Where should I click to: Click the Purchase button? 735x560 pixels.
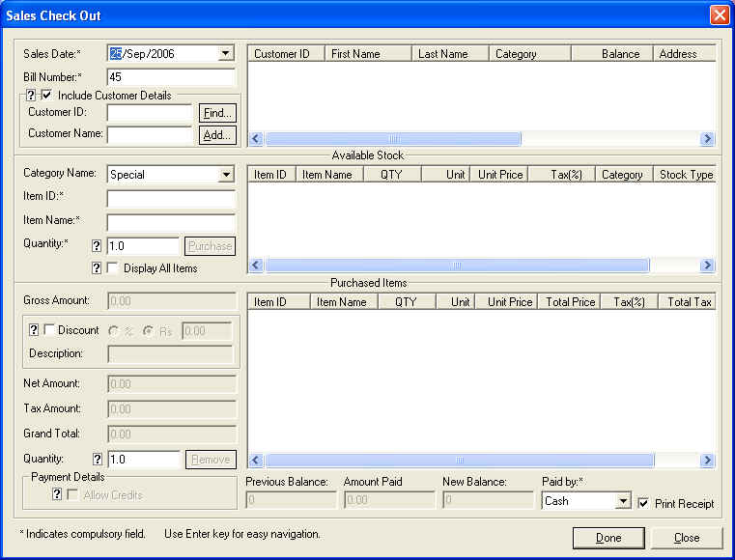click(210, 246)
